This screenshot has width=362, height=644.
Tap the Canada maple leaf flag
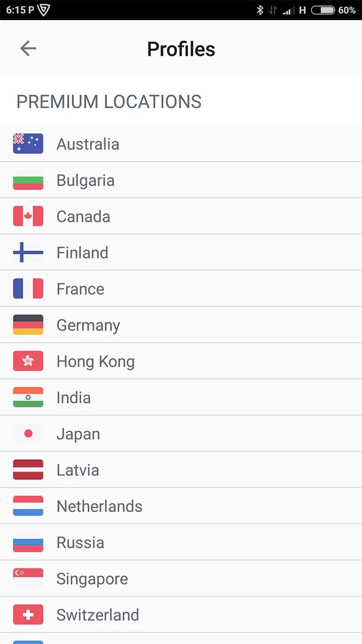click(x=28, y=216)
